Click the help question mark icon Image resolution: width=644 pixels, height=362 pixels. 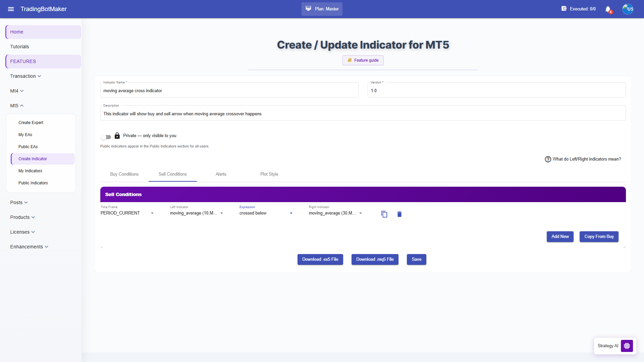coord(548,159)
